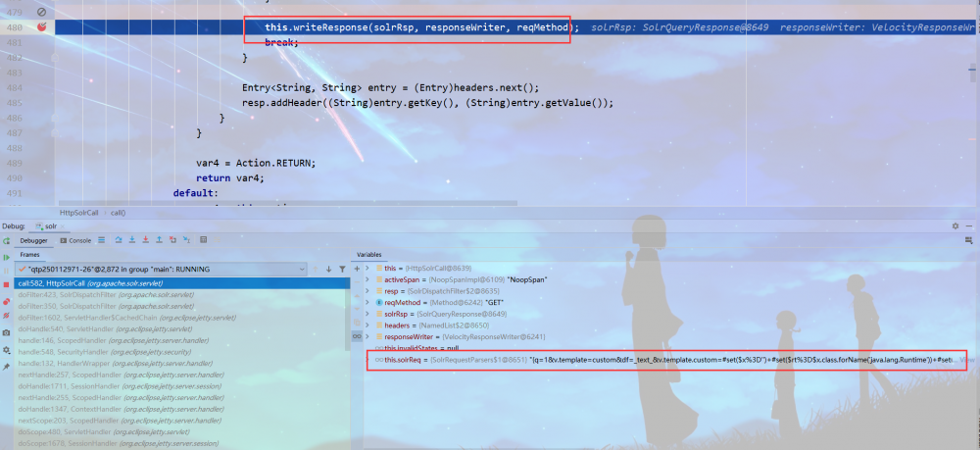Hide the Debug tool window
Viewport: 980px width, 450px height.
click(969, 225)
